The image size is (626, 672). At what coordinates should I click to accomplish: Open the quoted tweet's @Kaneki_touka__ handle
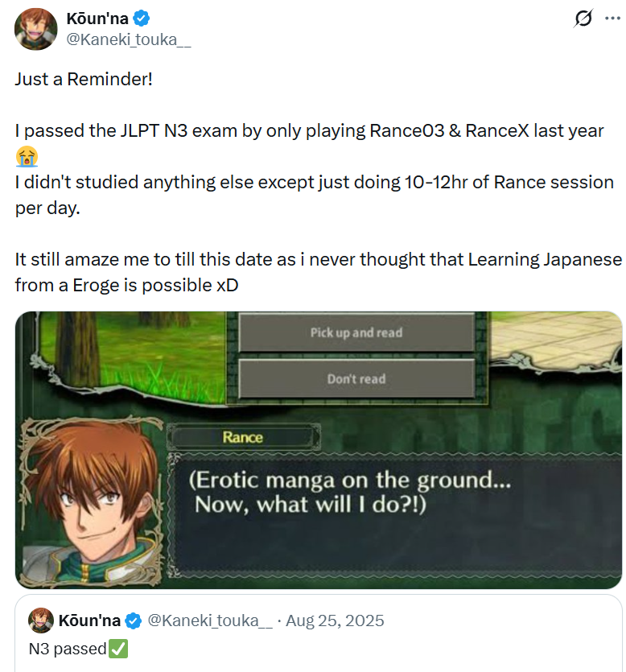tap(210, 620)
